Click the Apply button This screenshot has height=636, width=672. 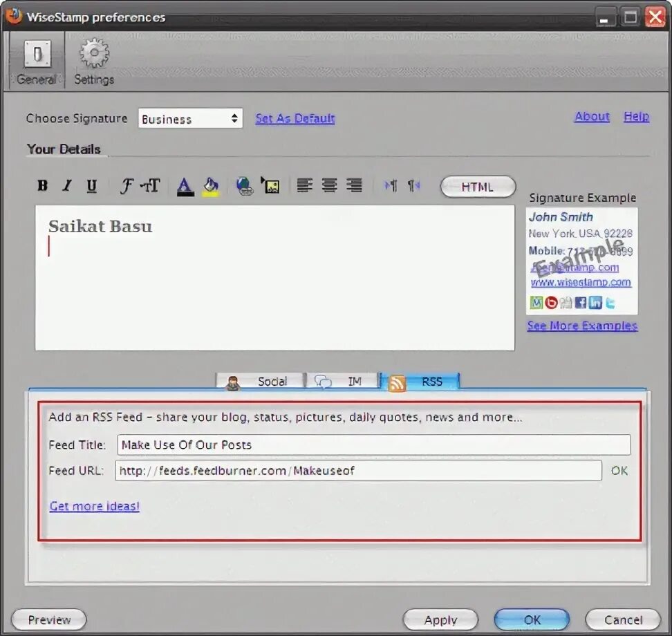440,619
